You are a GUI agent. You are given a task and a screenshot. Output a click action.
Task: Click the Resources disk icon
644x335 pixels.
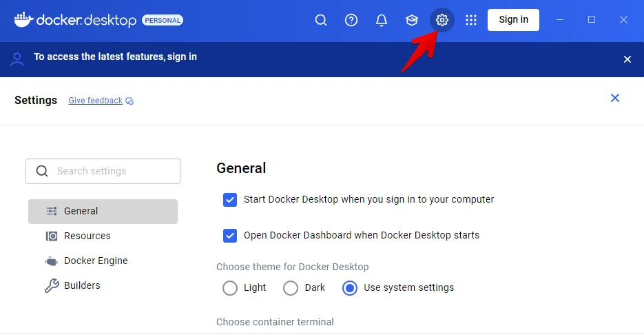(52, 236)
